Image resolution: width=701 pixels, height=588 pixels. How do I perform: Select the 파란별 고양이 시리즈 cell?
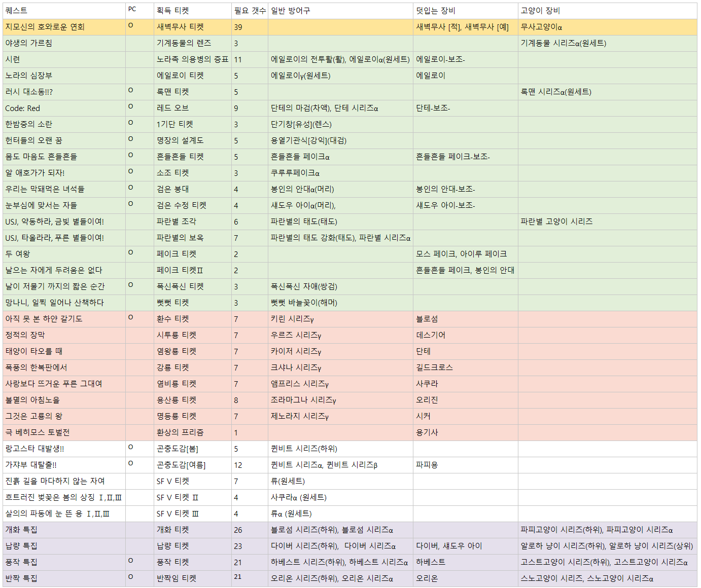click(556, 222)
